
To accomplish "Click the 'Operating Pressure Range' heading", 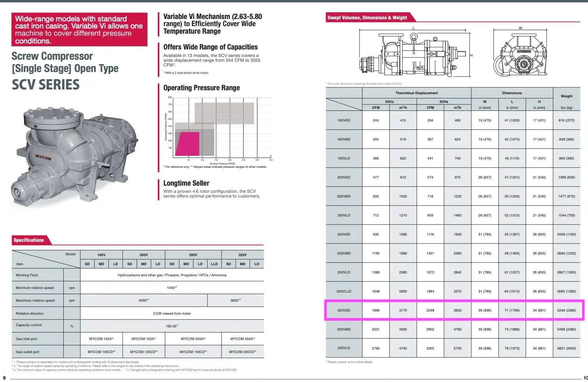I will coord(201,88).
